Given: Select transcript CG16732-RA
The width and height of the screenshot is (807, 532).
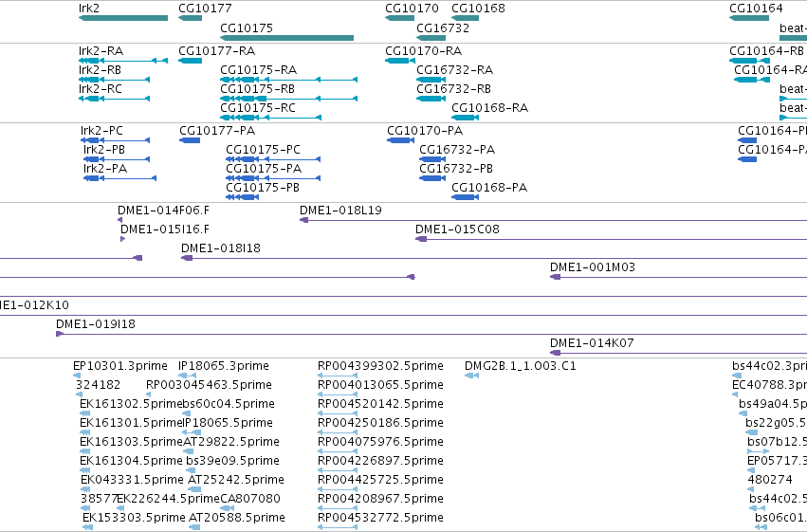Looking at the screenshot, I should [431, 80].
